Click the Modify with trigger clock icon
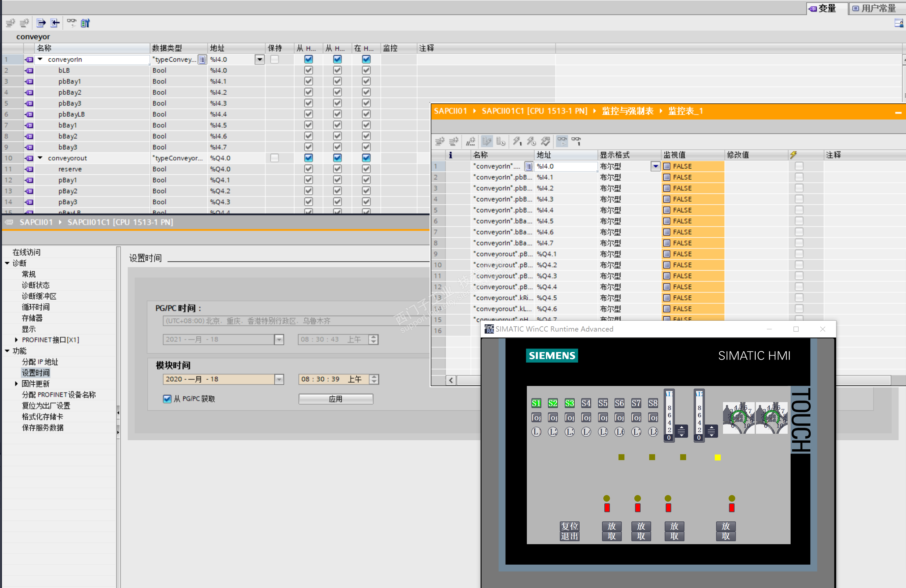The width and height of the screenshot is (906, 588). (531, 142)
